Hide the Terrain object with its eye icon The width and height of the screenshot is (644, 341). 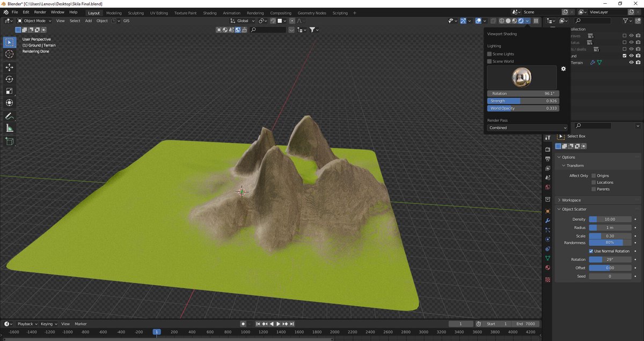tap(631, 62)
